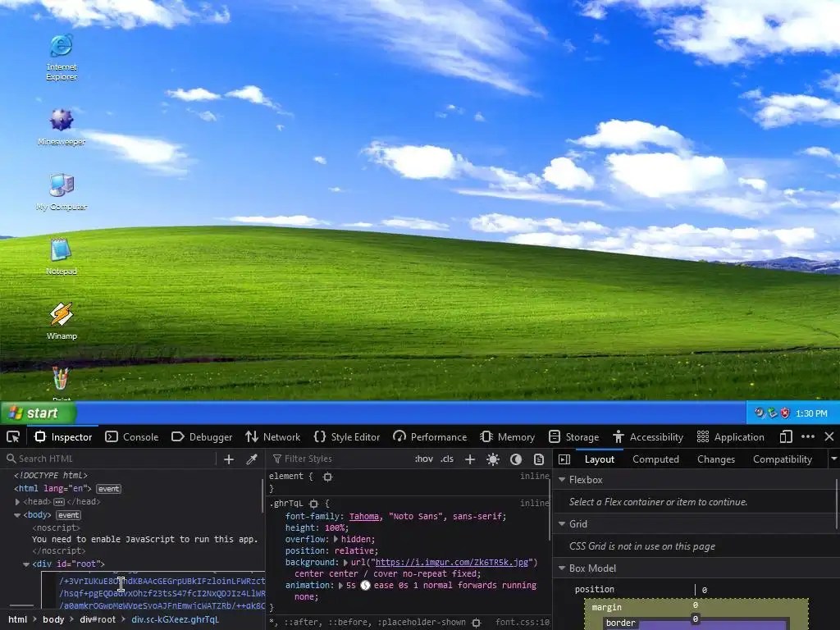840x630 pixels.
Task: Pick a color with the eyedropper icon
Action: point(252,459)
